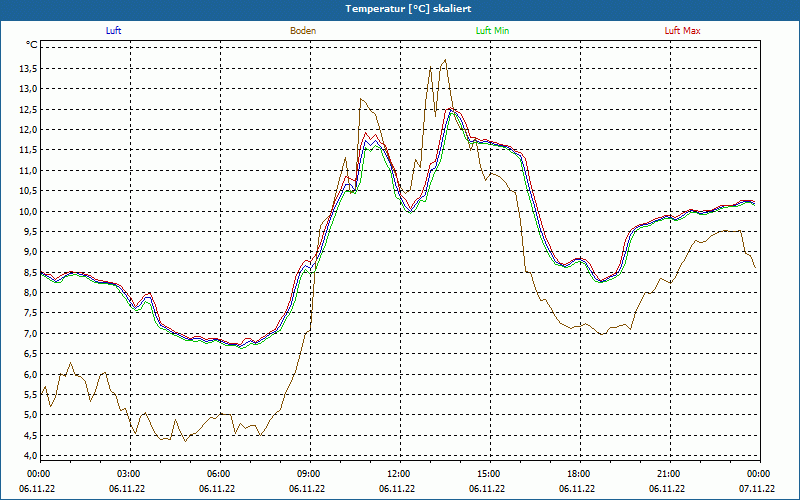The width and height of the screenshot is (800, 500).
Task: Click the 9,5 y-axis value
Action: click(31, 232)
